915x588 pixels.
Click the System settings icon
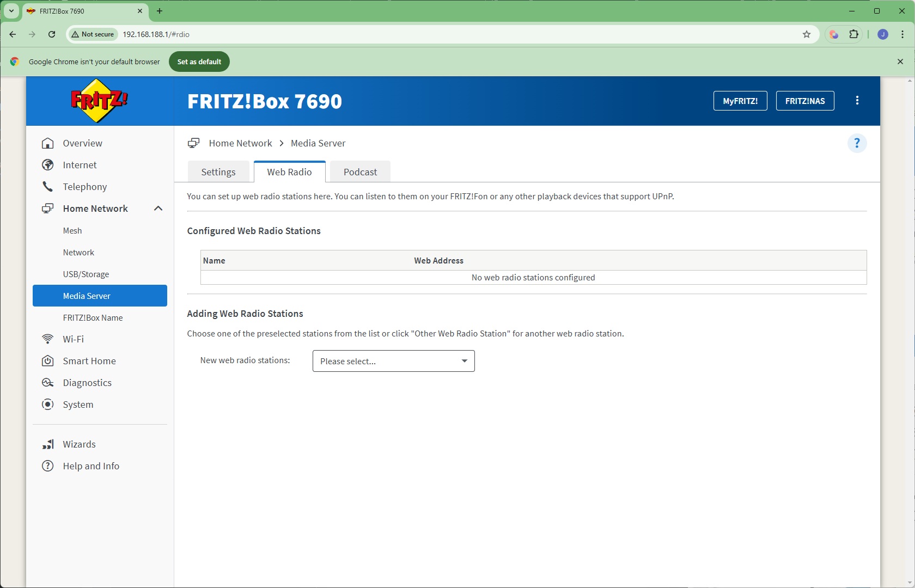48,405
